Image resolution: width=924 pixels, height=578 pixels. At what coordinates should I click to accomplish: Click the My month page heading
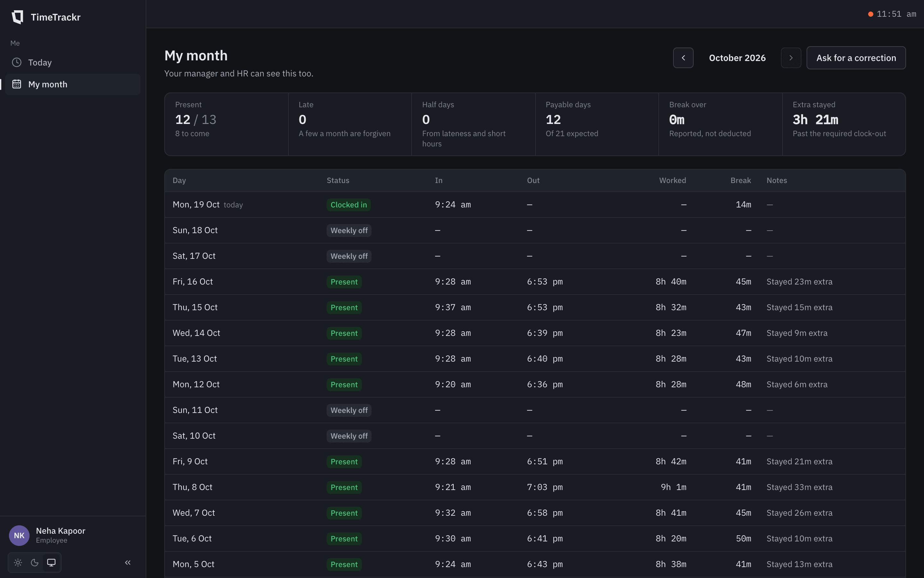point(196,56)
